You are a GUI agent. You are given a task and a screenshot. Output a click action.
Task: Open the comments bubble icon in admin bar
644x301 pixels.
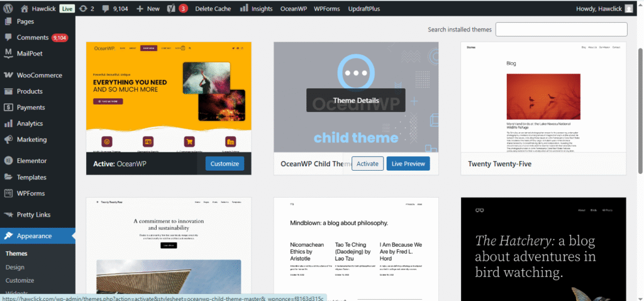click(x=106, y=8)
